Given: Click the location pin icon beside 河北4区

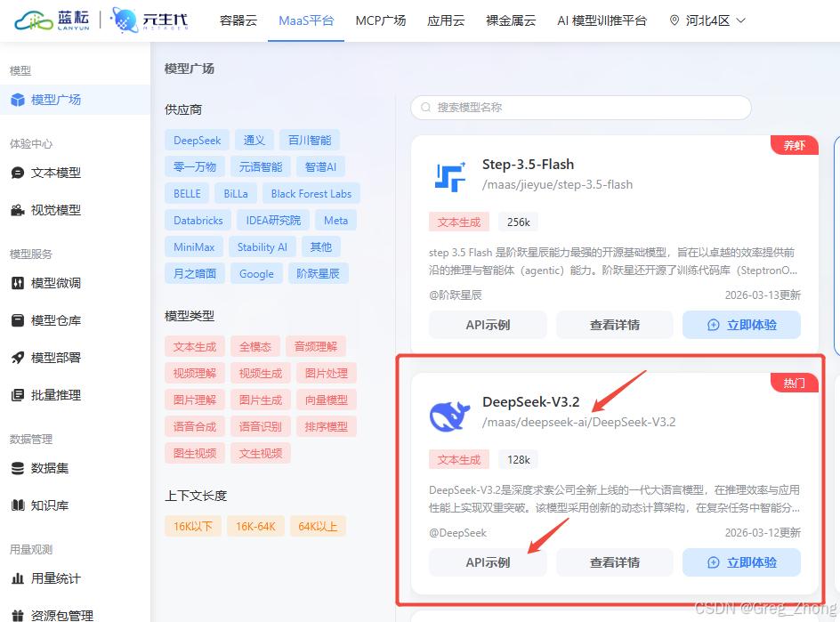Looking at the screenshot, I should [x=674, y=20].
